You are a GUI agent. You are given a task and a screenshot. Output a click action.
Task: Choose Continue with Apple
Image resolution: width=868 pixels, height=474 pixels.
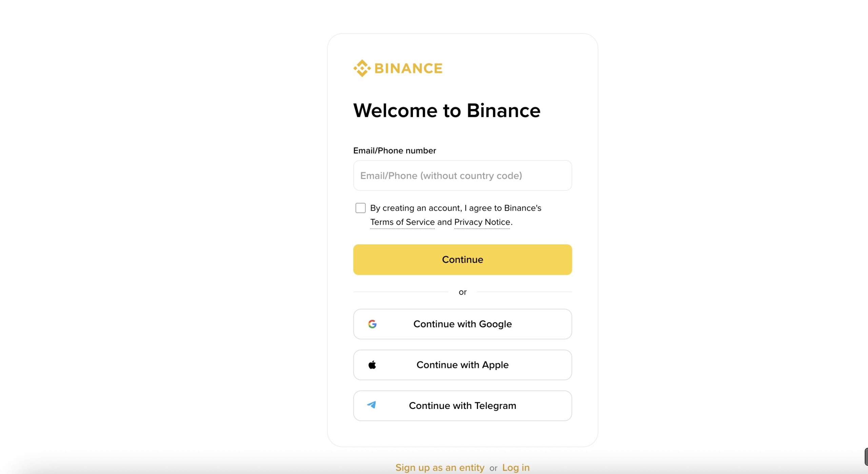click(x=462, y=365)
